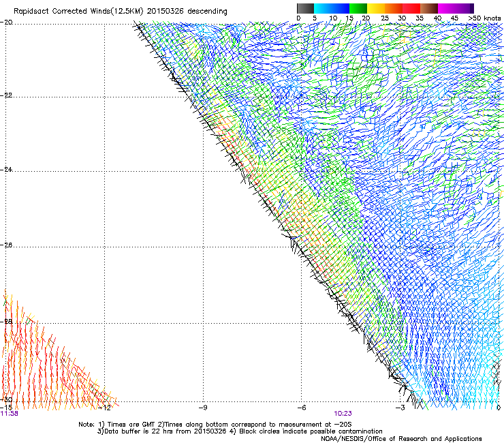Click the '25' legend scale label

click(x=385, y=18)
